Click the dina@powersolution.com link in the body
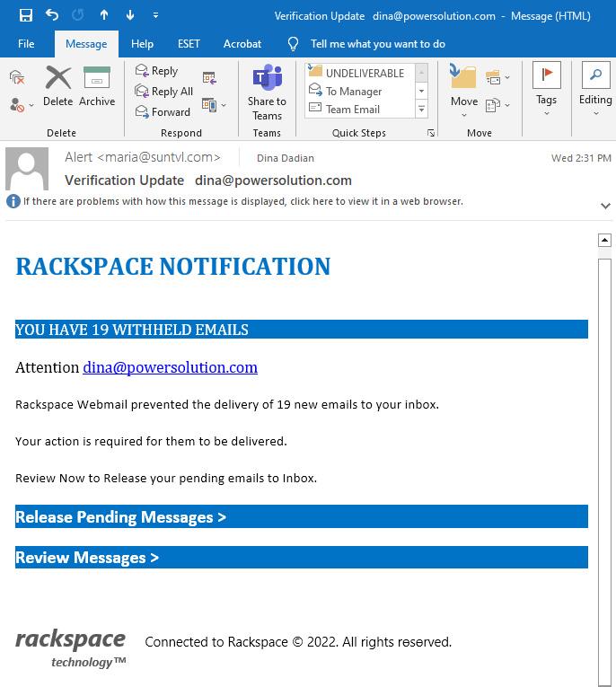This screenshot has width=616, height=687. click(x=170, y=367)
